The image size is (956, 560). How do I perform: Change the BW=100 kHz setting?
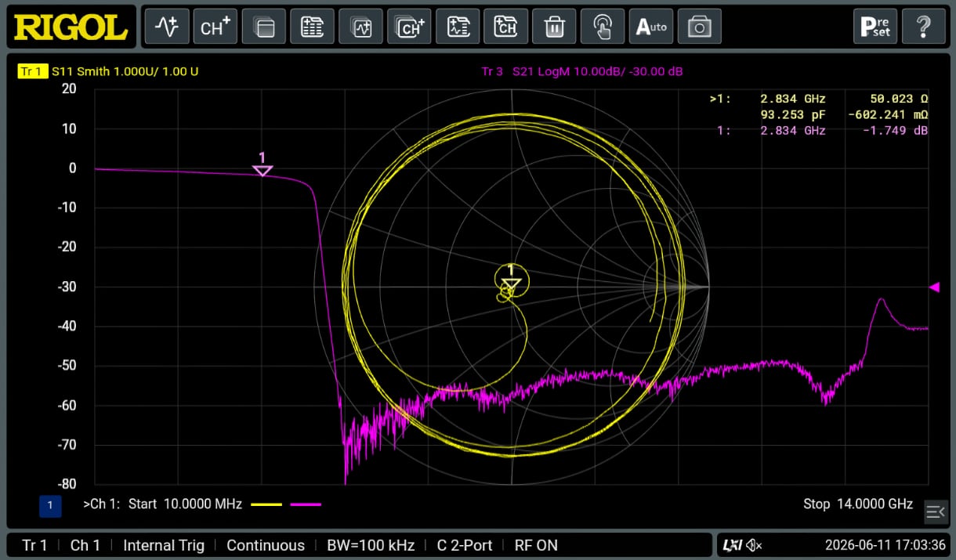371,545
